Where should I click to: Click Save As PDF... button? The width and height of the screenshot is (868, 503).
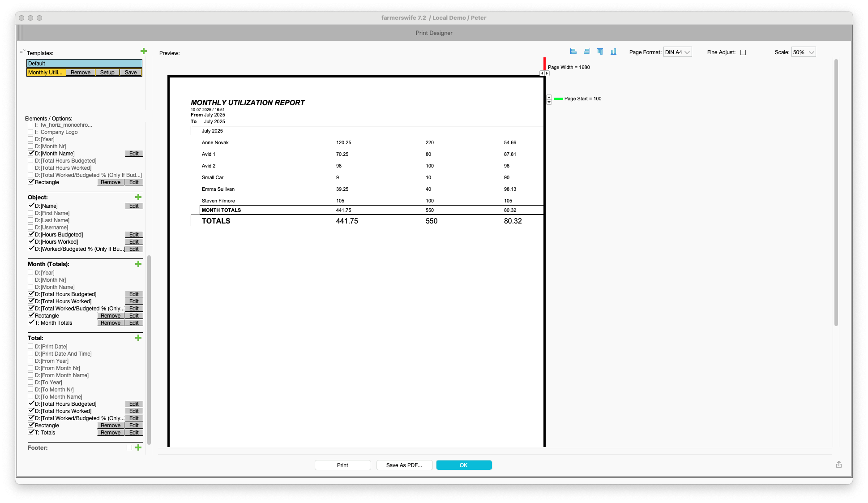(404, 465)
